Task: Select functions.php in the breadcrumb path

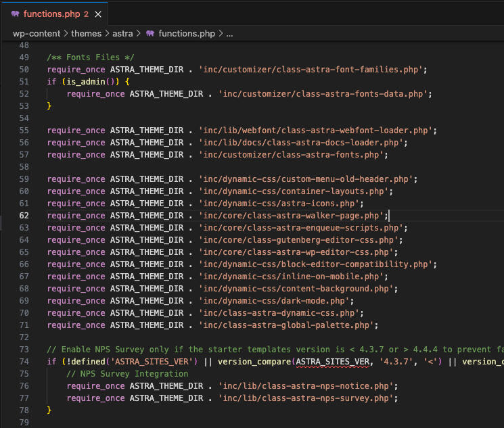Action: point(186,33)
